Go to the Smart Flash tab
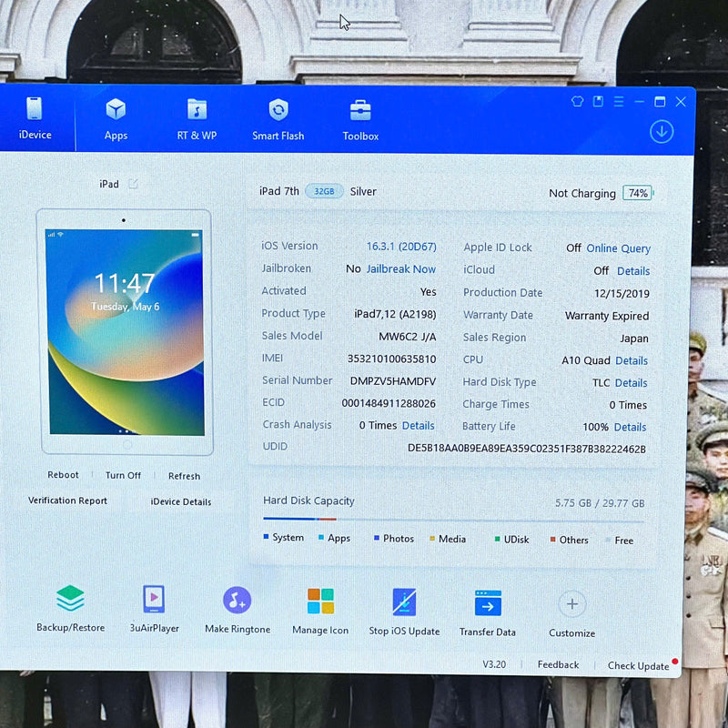This screenshot has height=728, width=728. click(278, 120)
